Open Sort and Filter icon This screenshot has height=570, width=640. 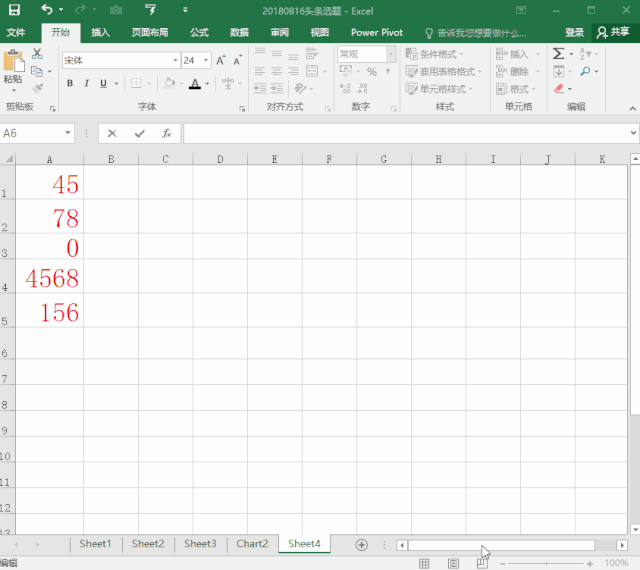click(585, 53)
